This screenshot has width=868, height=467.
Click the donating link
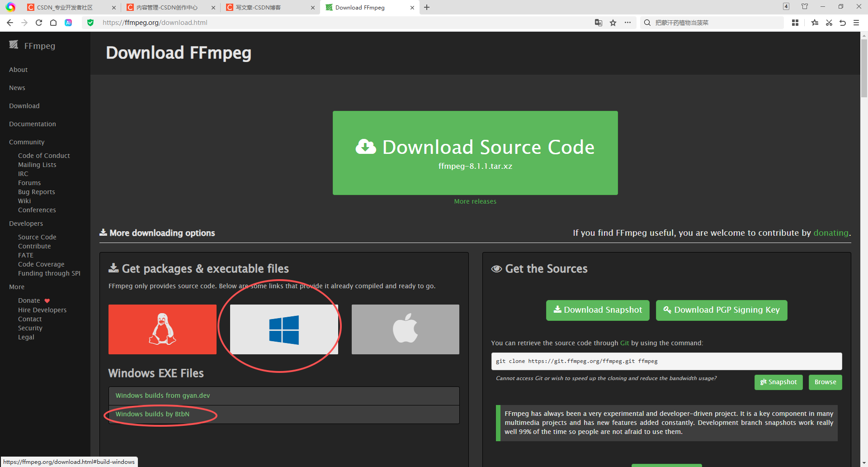coord(831,233)
